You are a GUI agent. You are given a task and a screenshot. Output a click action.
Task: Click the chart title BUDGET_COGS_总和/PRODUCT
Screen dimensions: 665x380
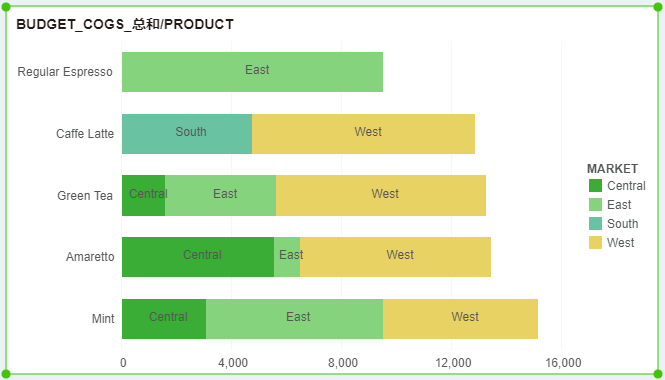point(125,24)
